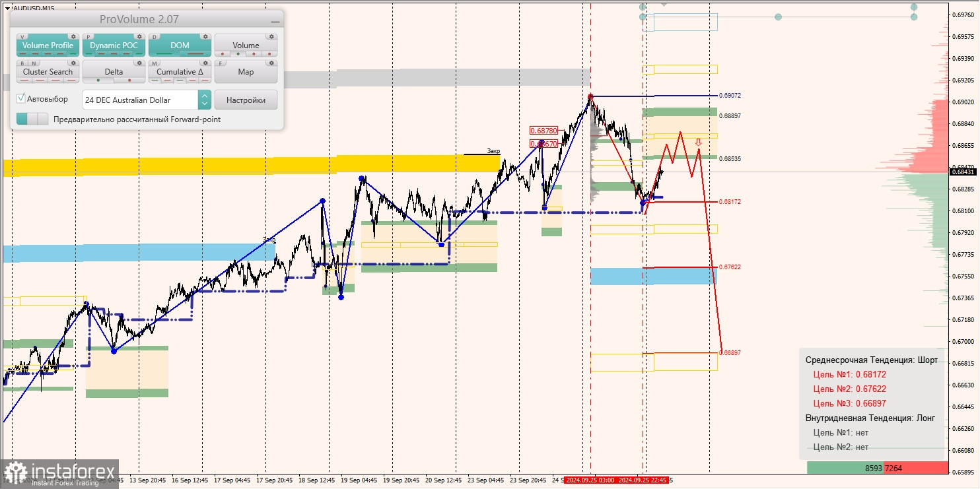This screenshot has height=489, width=980.
Task: Open Volume Profile gear settings
Action: 73,36
